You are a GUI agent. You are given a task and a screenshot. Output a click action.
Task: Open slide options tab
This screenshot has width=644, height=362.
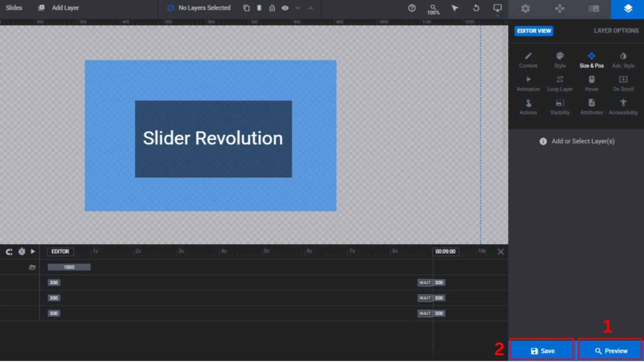594,9
